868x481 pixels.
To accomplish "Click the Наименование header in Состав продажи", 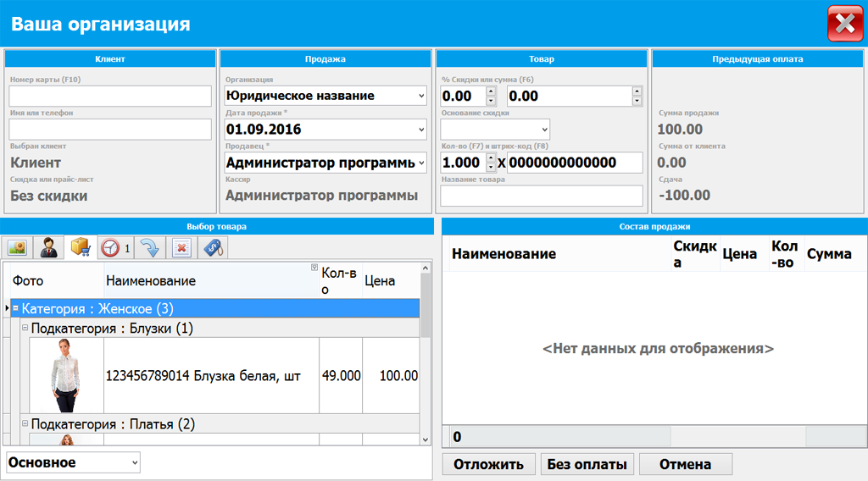I will pos(559,254).
